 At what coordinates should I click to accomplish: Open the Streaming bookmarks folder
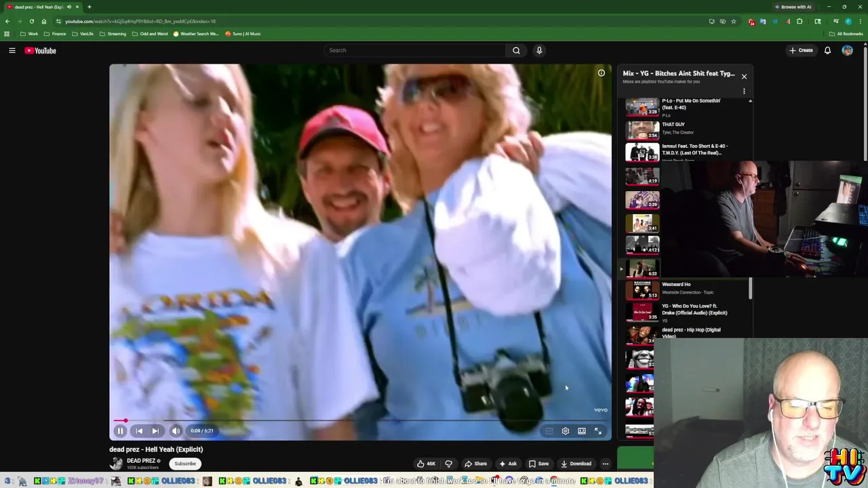click(112, 34)
